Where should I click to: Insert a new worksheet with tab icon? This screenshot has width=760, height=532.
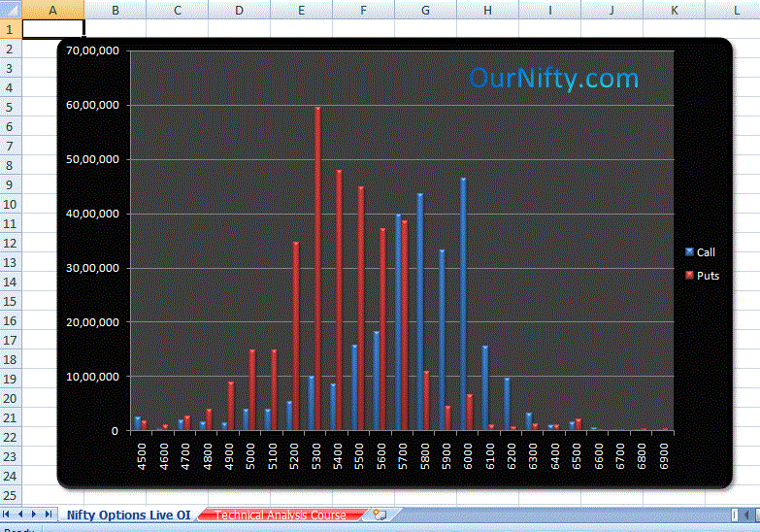pyautogui.click(x=380, y=515)
